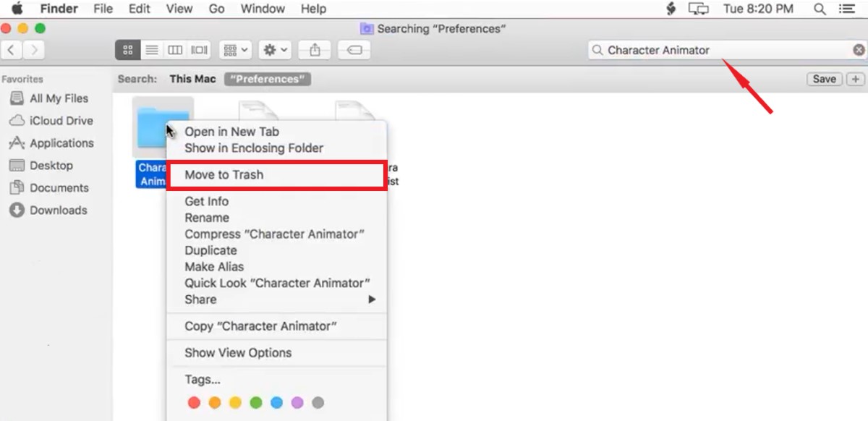
Task: Open Notification Center from the menu bar
Action: (x=847, y=9)
